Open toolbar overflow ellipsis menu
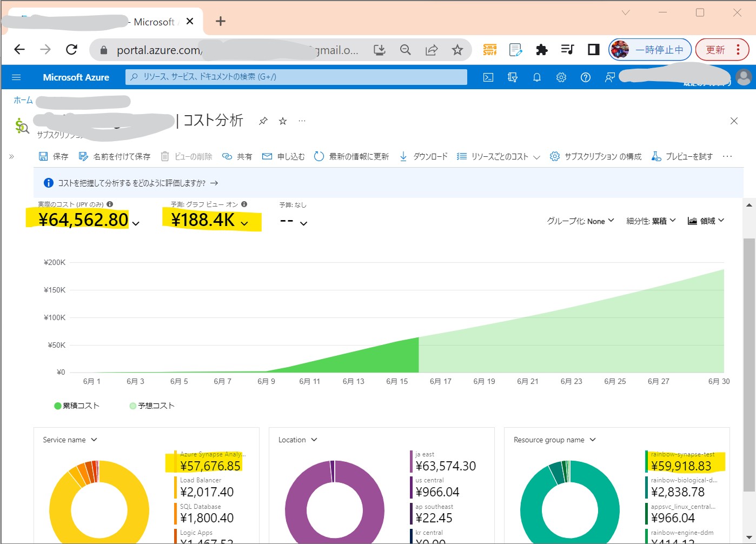Viewport: 756px width, 544px height. 727,156
